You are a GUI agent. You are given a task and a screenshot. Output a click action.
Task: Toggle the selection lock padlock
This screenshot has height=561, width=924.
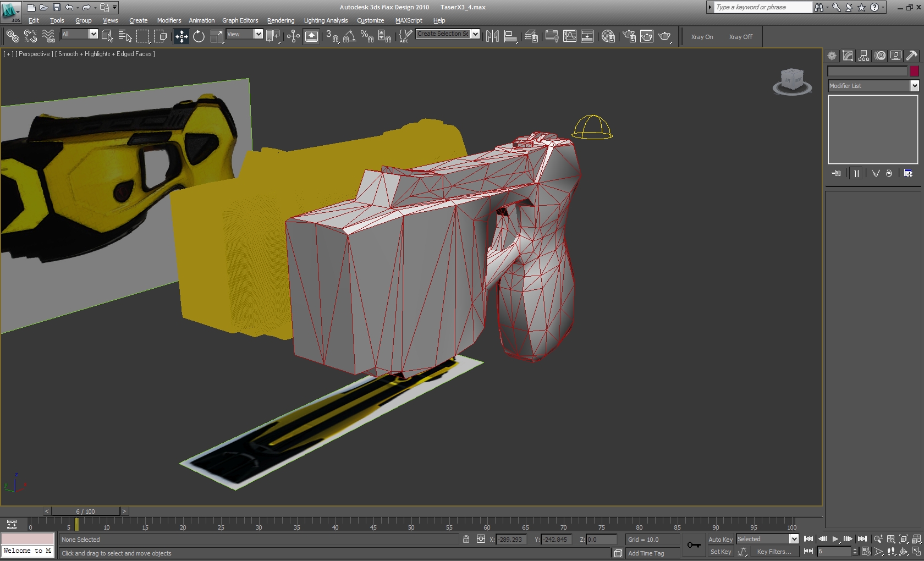[466, 540]
